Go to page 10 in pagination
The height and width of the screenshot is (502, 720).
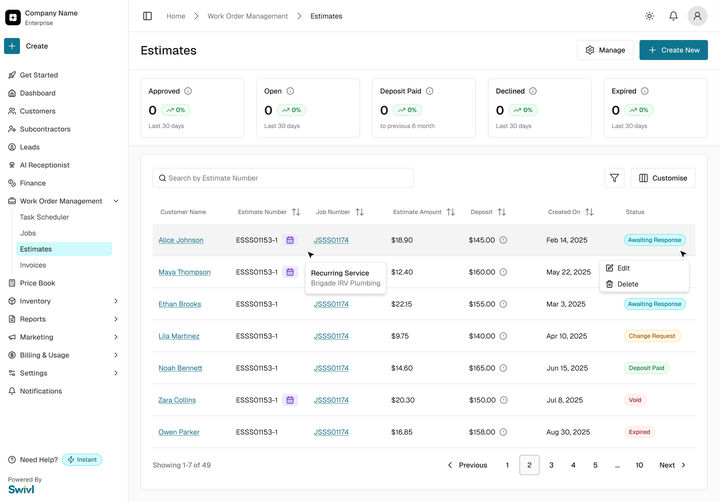pos(639,465)
